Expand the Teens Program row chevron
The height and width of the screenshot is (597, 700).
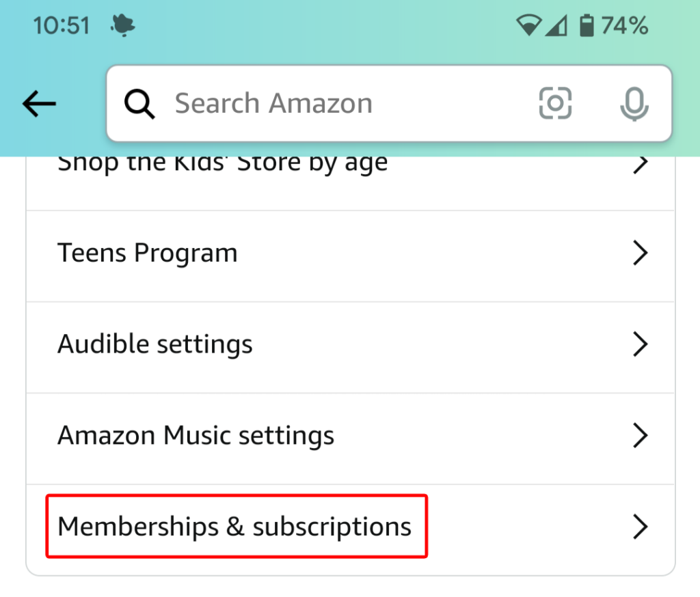pyautogui.click(x=641, y=253)
